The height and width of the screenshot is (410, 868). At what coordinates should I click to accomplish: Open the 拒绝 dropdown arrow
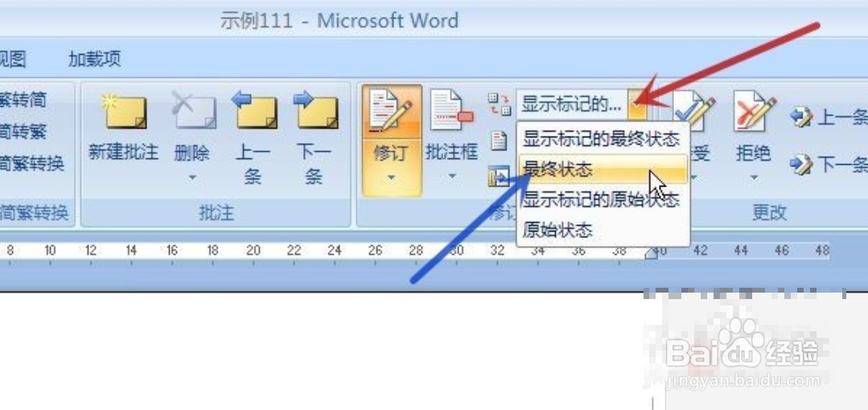[x=754, y=178]
